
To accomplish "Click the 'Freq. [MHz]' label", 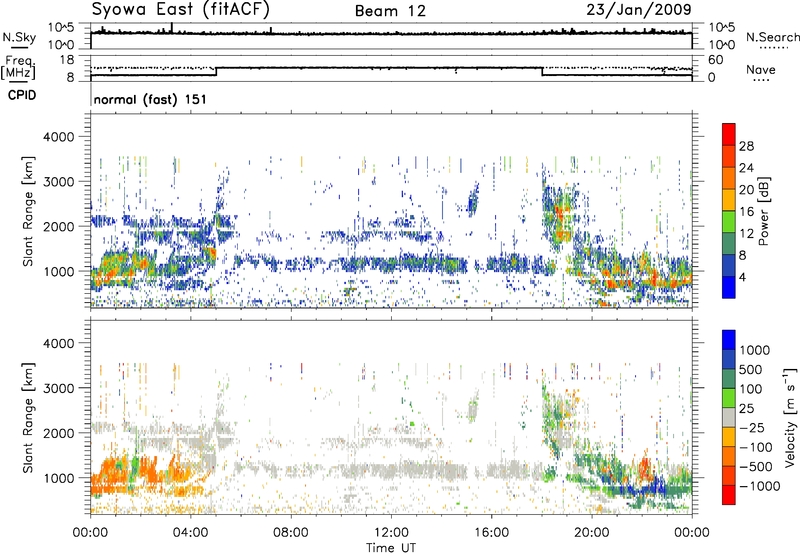I will click(x=19, y=67).
